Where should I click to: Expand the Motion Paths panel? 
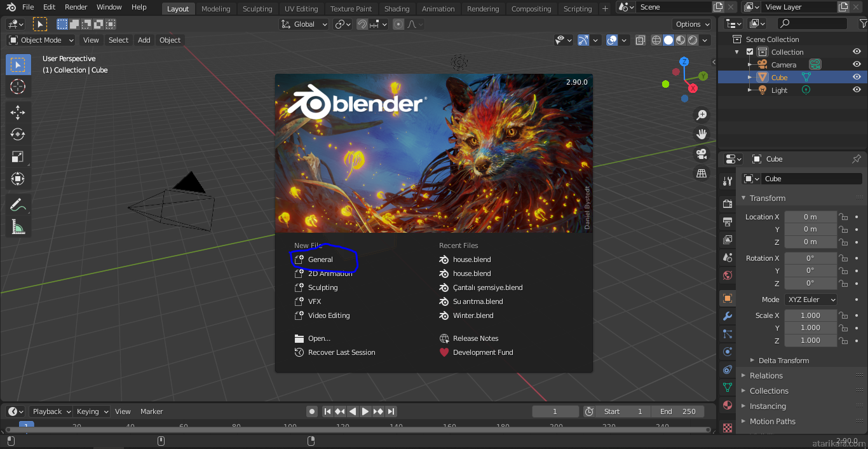click(x=772, y=422)
